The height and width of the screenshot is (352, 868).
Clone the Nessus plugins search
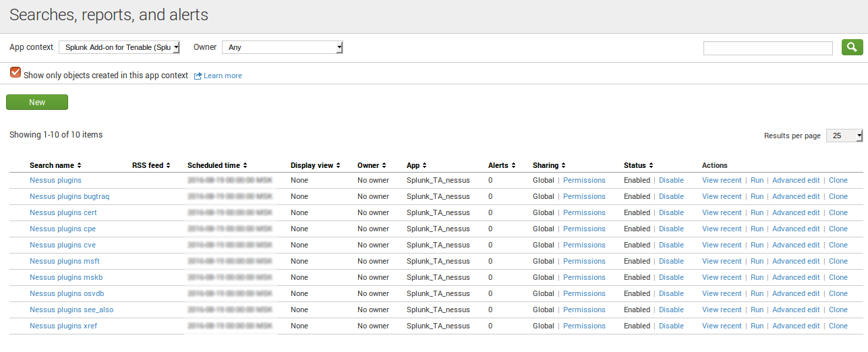click(x=838, y=181)
